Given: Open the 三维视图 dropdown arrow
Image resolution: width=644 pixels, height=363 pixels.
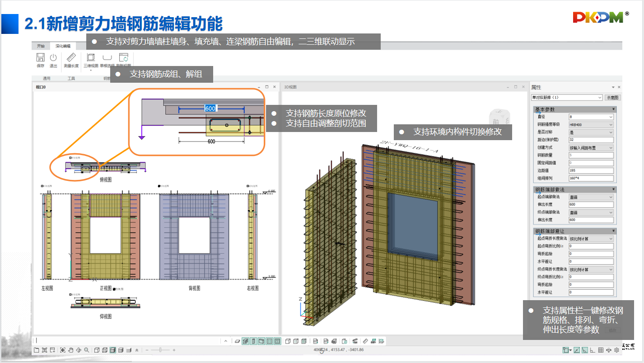Looking at the screenshot, I should coord(91,70).
